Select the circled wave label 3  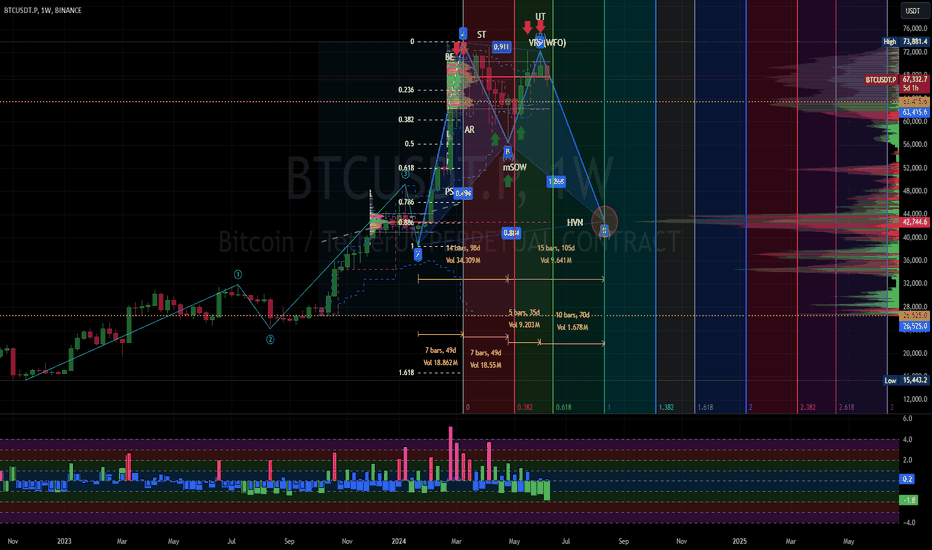click(405, 174)
